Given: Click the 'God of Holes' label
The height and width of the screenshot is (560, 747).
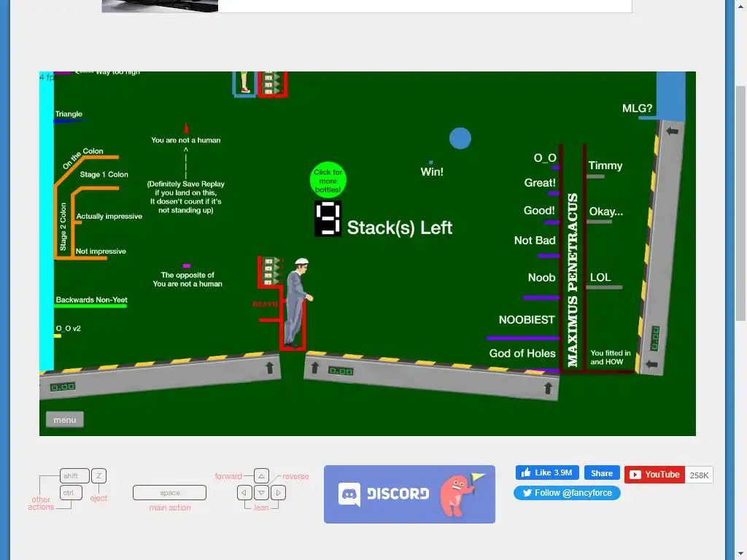Looking at the screenshot, I should pos(522,354).
